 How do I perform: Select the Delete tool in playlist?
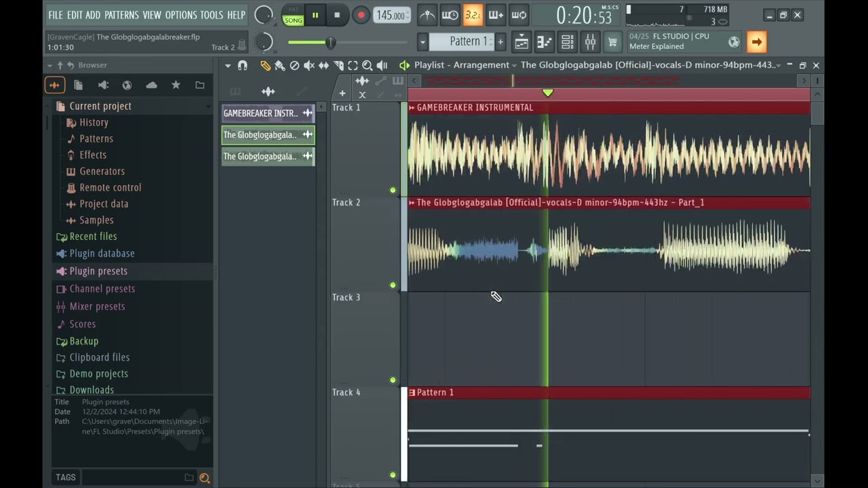(x=294, y=66)
